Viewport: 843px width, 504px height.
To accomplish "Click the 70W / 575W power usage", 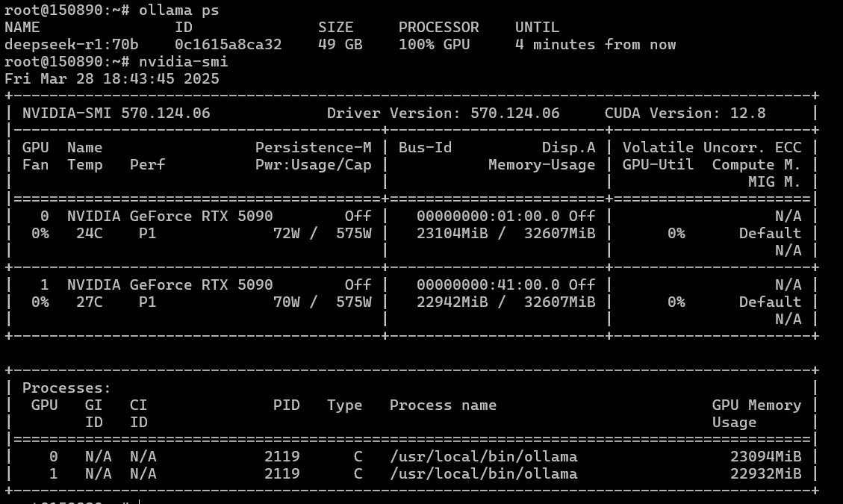I will 322,302.
